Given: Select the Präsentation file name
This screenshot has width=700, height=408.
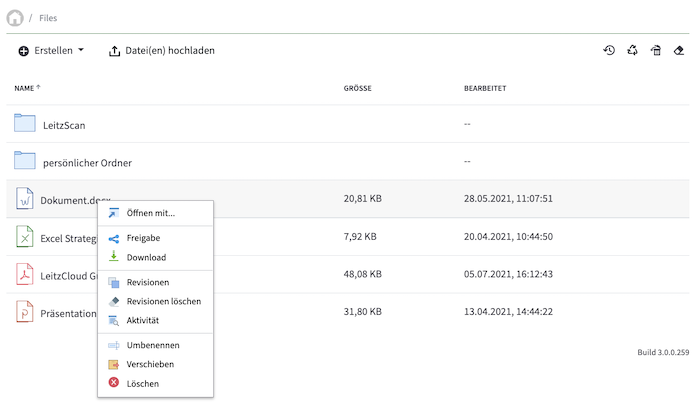Looking at the screenshot, I should (68, 313).
